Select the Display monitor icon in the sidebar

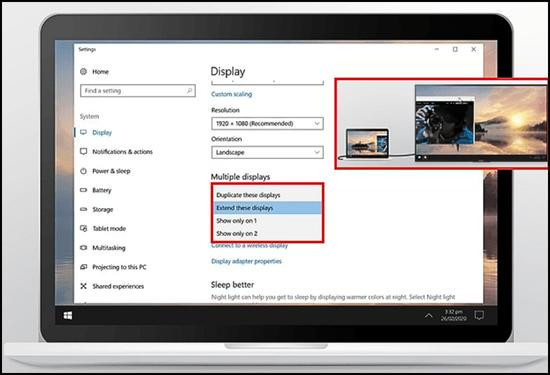click(83, 132)
